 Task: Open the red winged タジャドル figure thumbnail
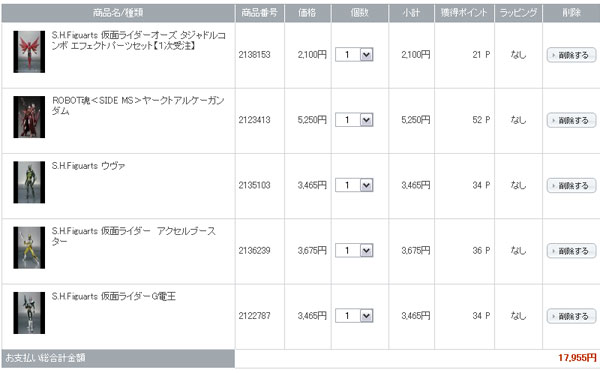pos(29,52)
